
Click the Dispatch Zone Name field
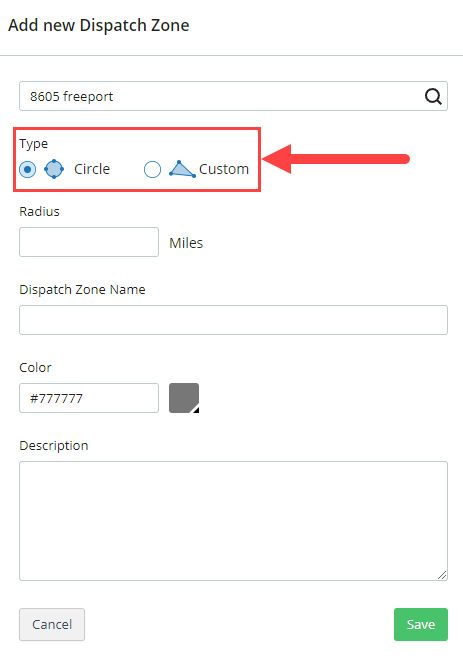(233, 320)
